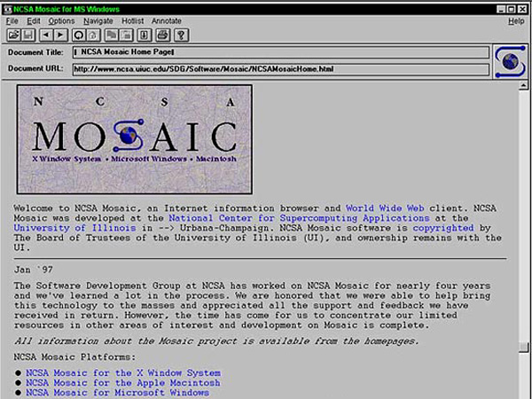Click the Save floppy disk icon
The image size is (532, 399).
click(27, 35)
